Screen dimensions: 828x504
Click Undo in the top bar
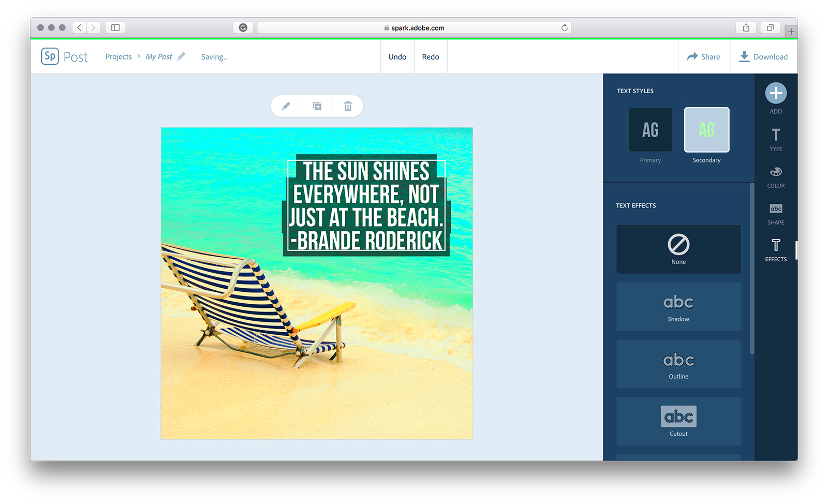pyautogui.click(x=397, y=56)
